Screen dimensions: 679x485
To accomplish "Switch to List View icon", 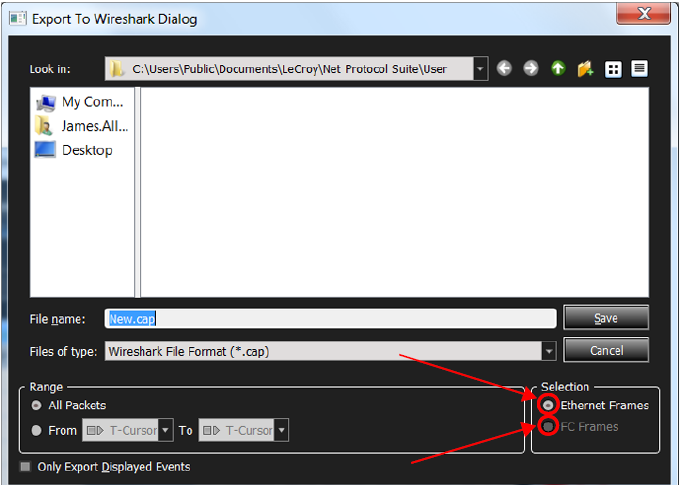I will point(613,69).
